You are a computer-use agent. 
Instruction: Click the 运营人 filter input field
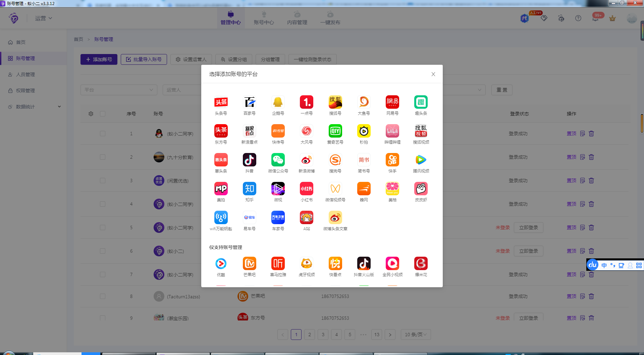coord(182,90)
